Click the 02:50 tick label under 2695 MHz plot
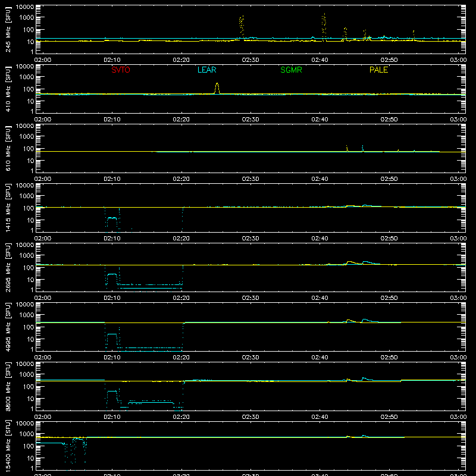Viewport: 476px width, 476px height. click(x=389, y=298)
